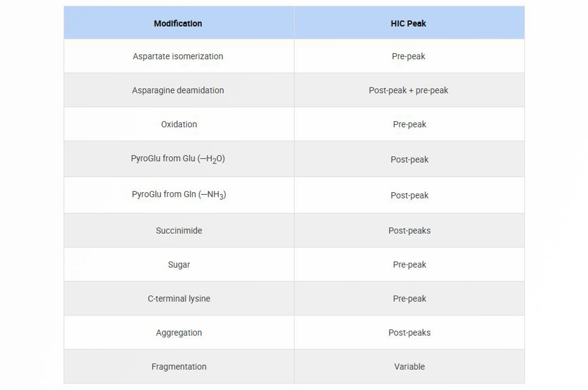Click the Oxidation modification cell
The width and height of the screenshot is (588, 390).
click(179, 124)
